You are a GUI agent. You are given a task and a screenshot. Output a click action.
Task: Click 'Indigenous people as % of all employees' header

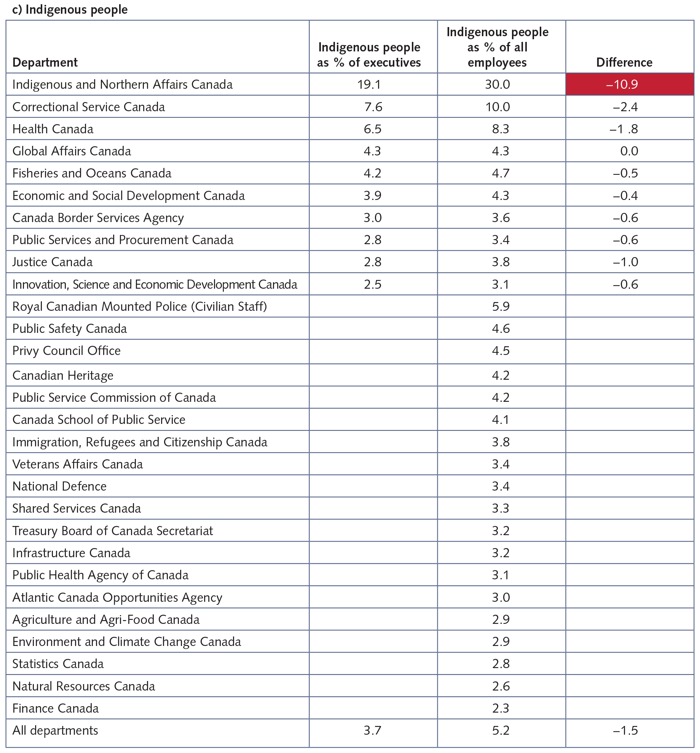(497, 47)
